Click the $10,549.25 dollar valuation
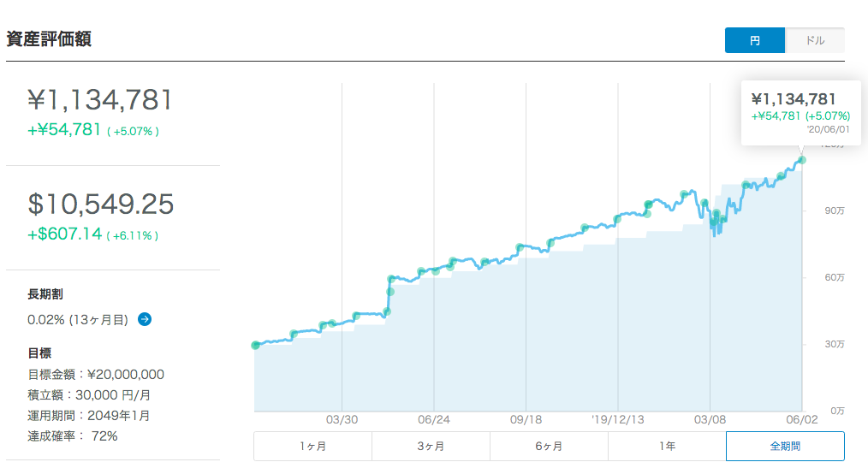868x474 pixels. (101, 204)
